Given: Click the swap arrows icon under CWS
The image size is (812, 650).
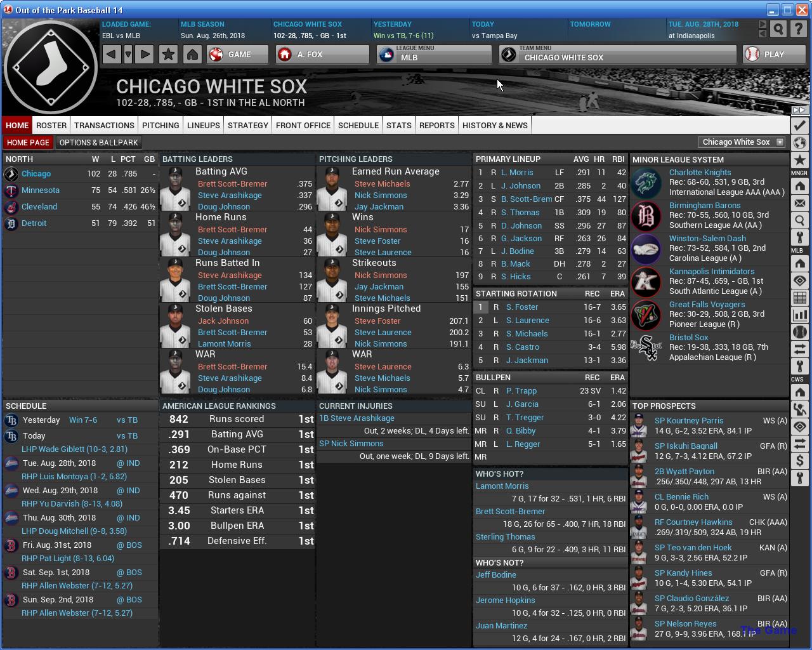Looking at the screenshot, I should [799, 444].
